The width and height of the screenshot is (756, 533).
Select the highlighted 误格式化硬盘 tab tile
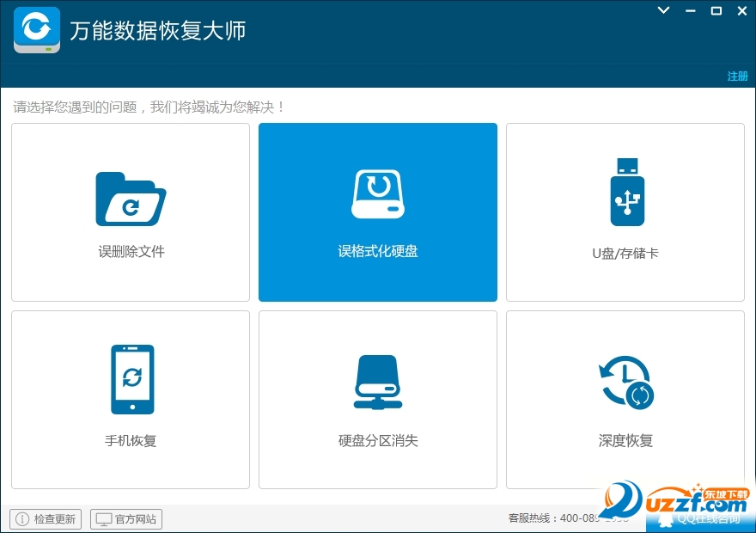378,211
